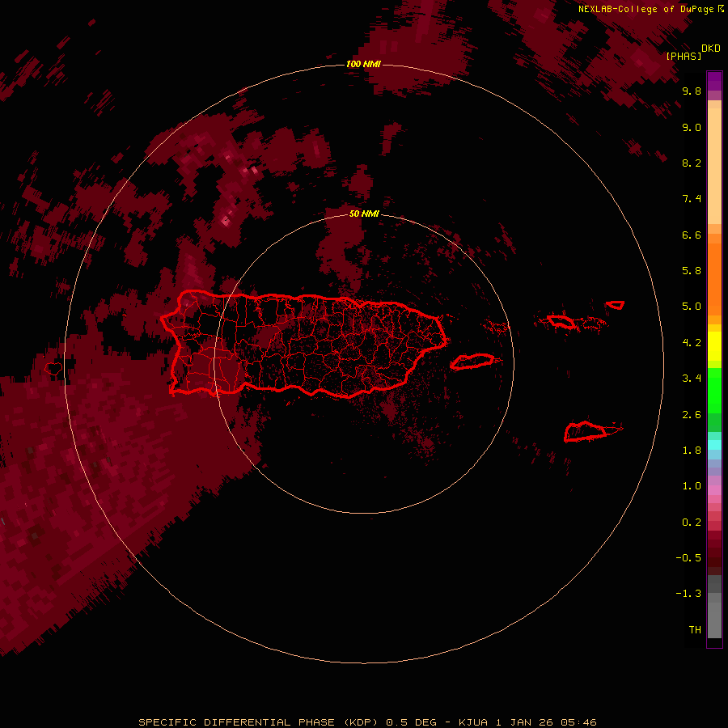This screenshot has width=728, height=728.
Task: Click the 05:46 timestamp in caption
Action: 578,722
